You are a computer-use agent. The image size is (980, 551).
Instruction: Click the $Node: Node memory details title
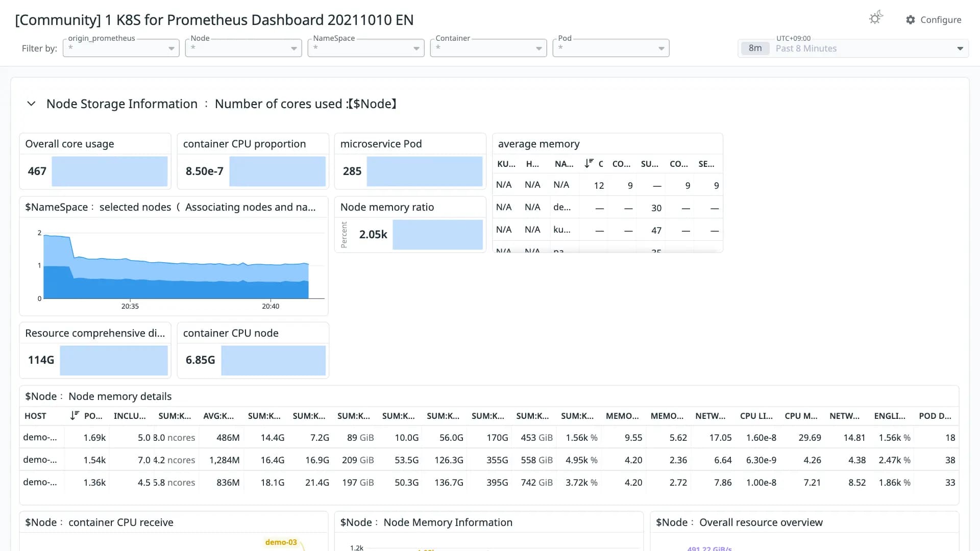coord(98,396)
